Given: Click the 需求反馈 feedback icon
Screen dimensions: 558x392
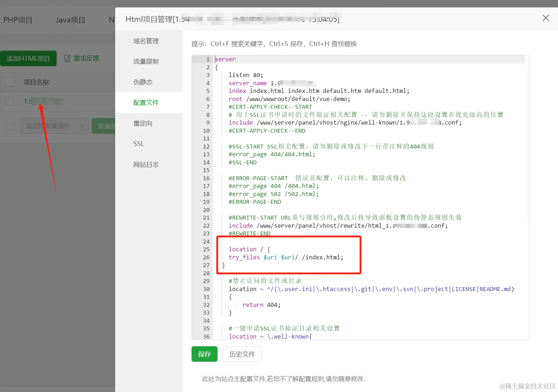Looking at the screenshot, I should [x=67, y=58].
